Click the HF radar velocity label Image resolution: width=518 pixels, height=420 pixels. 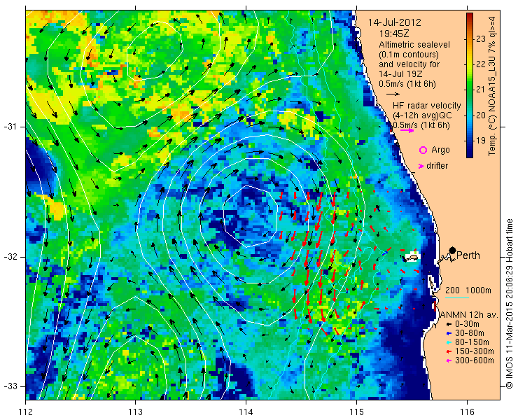click(427, 106)
